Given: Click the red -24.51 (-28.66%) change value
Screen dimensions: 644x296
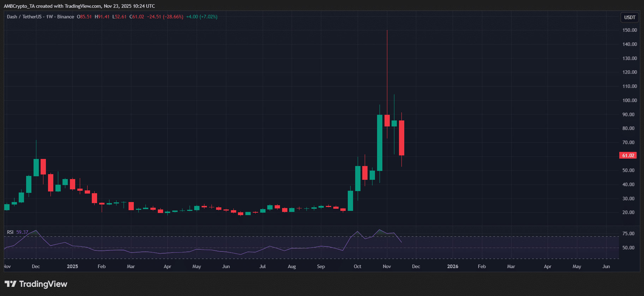Looking at the screenshot, I should click(x=165, y=17).
